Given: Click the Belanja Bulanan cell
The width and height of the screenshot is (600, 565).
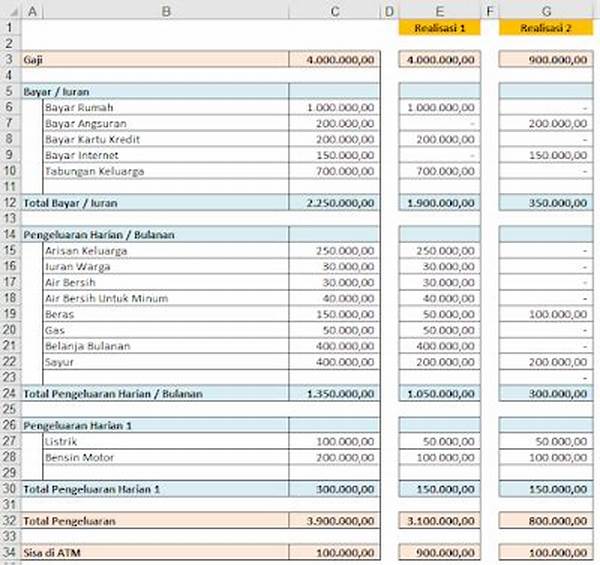Looking at the screenshot, I should coord(88,346).
